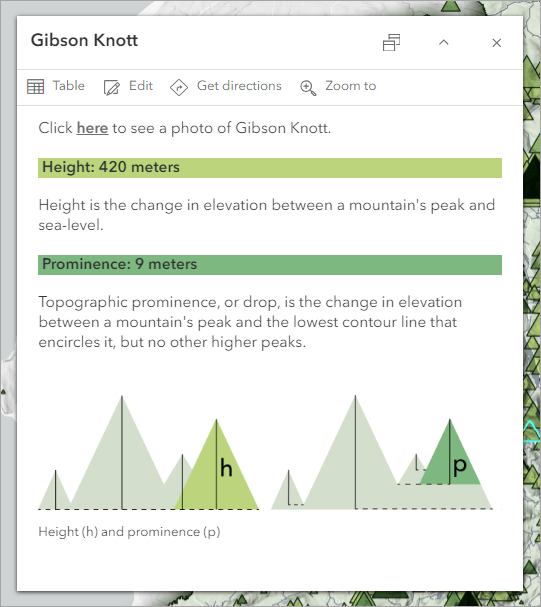
Task: Click the Table grid icon
Action: (x=36, y=86)
